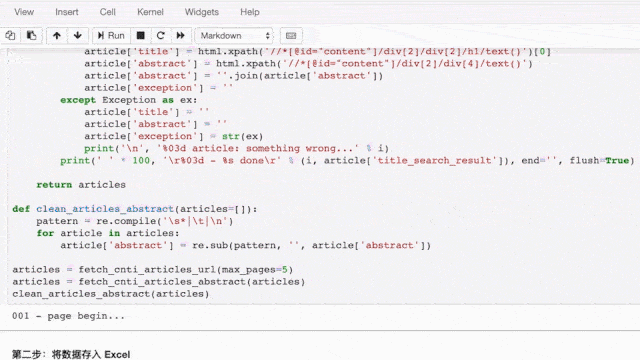This screenshot has height=360, width=640.
Task: Click the 'clean_articles_abstract(articles)' call line
Action: pos(111,294)
